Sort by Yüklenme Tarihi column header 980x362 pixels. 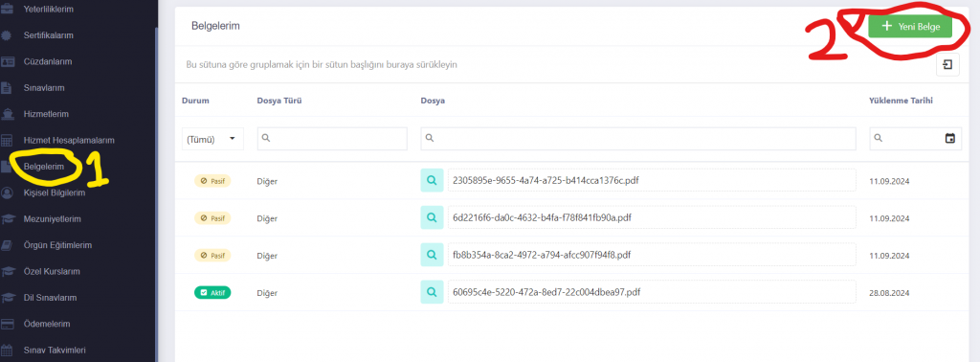click(901, 100)
